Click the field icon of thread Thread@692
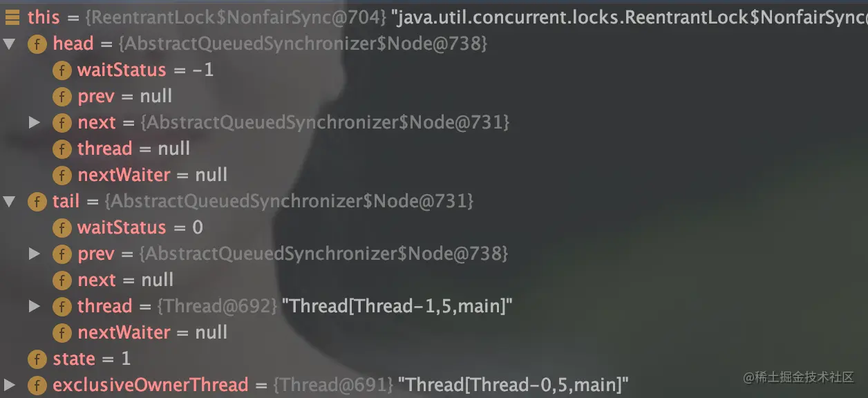The image size is (868, 398). pos(62,307)
